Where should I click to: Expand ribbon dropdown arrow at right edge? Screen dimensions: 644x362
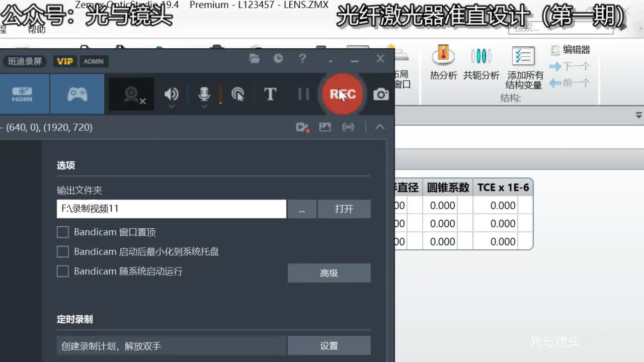(639, 115)
